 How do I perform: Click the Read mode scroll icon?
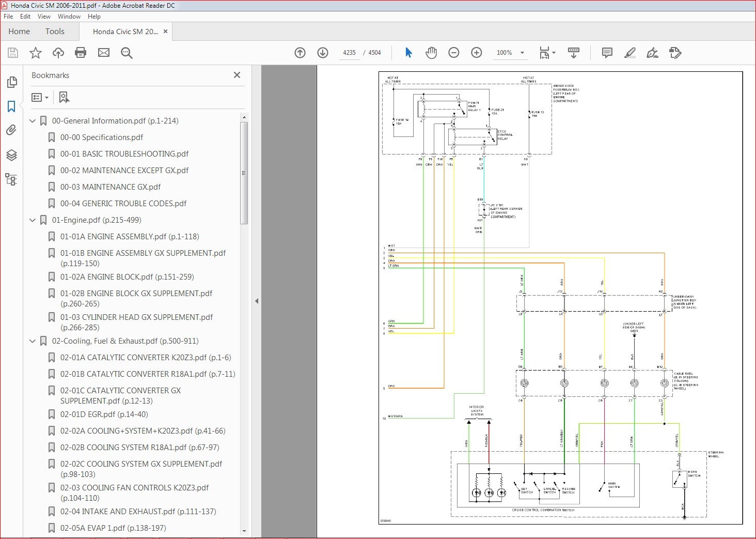click(x=574, y=53)
